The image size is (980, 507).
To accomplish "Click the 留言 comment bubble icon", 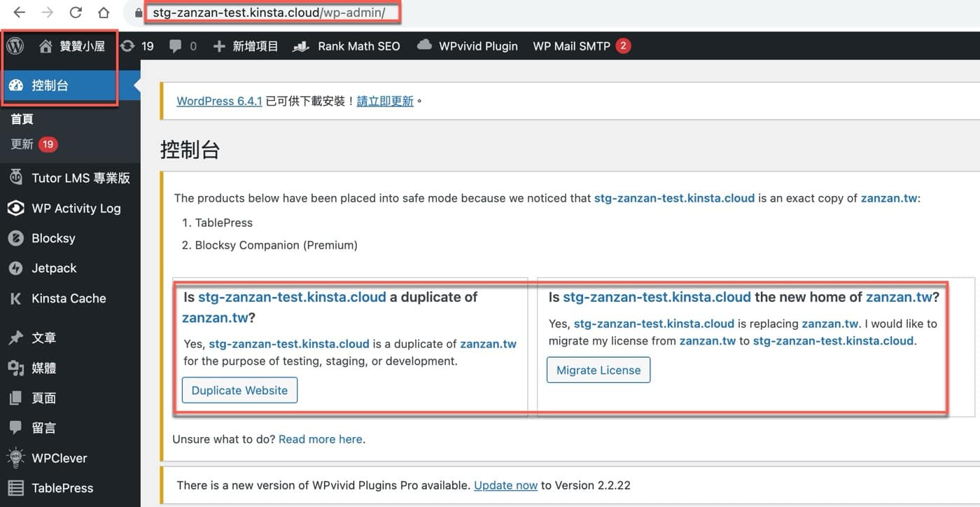I will [16, 428].
